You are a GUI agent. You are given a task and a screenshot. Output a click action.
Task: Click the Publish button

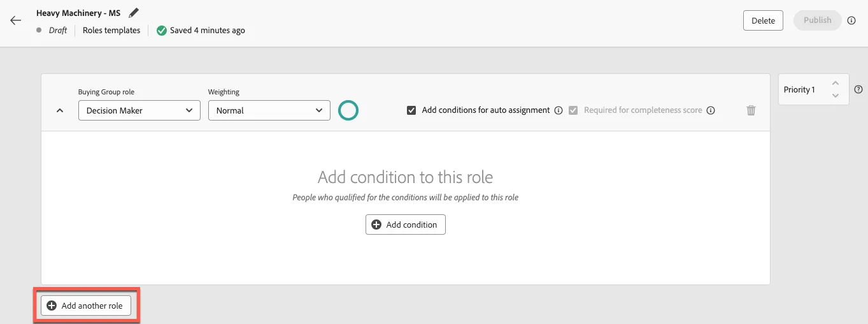point(818,20)
